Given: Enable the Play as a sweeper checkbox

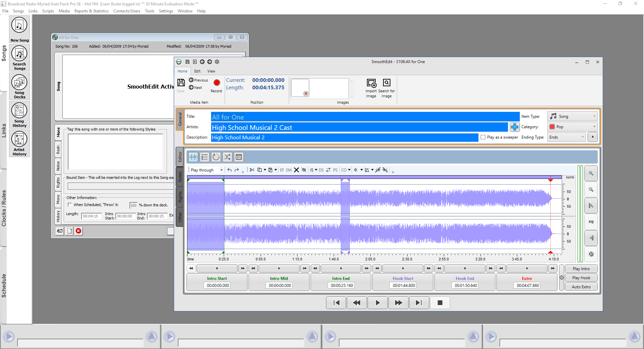Looking at the screenshot, I should click(x=483, y=137).
